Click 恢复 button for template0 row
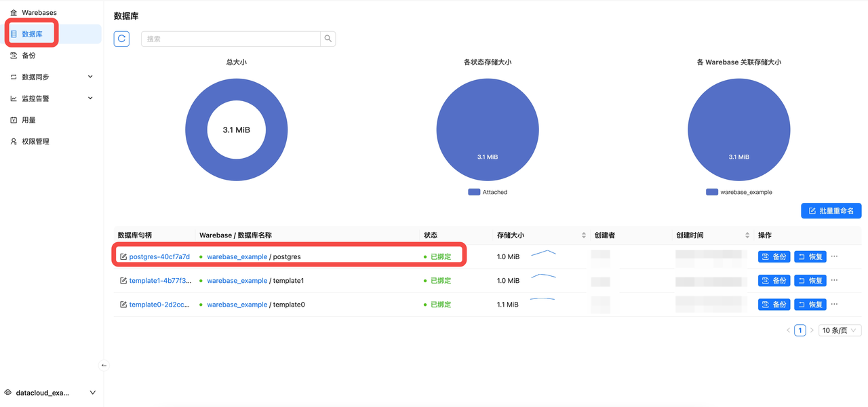Image resolution: width=868 pixels, height=407 pixels. pyautogui.click(x=810, y=305)
